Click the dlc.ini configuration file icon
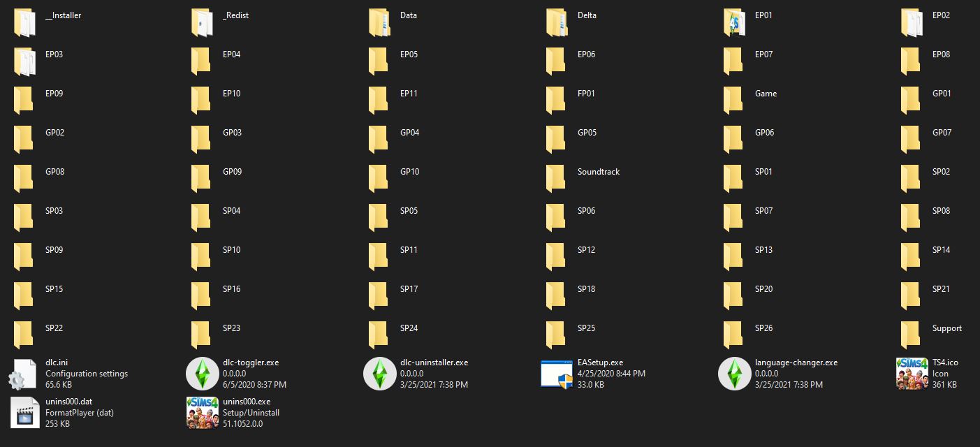 [24, 374]
